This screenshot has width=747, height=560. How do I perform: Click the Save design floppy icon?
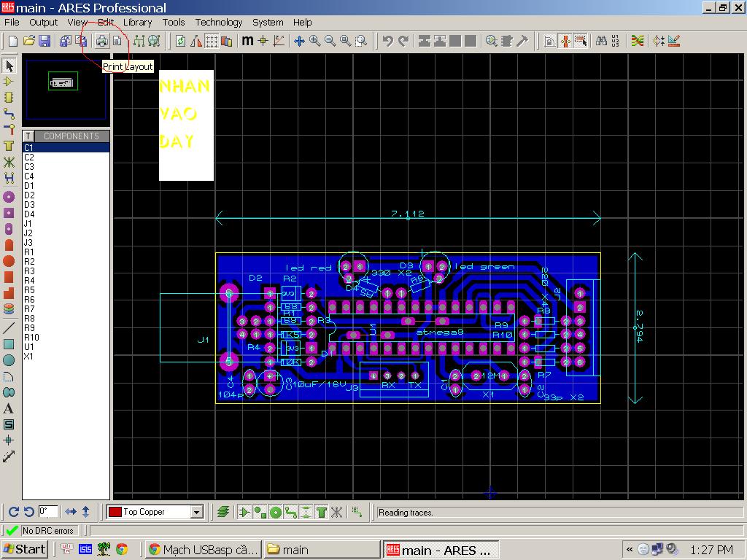pyautogui.click(x=44, y=41)
